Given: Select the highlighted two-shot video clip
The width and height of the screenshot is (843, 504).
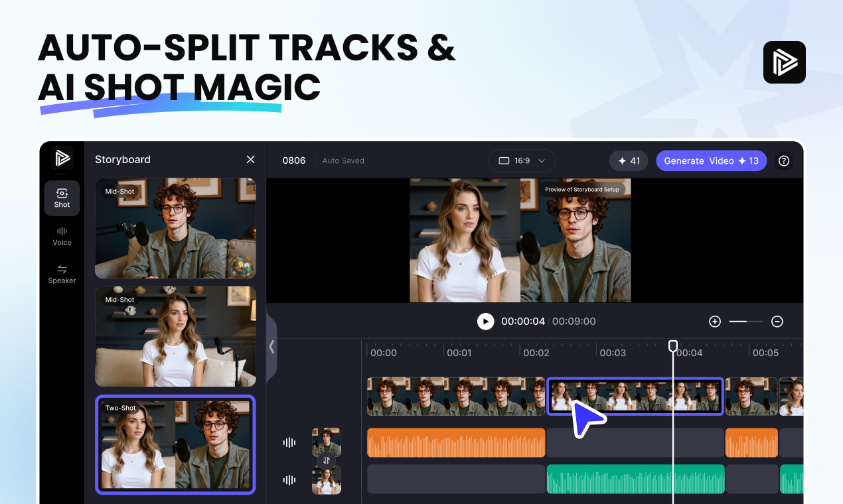Looking at the screenshot, I should click(635, 397).
